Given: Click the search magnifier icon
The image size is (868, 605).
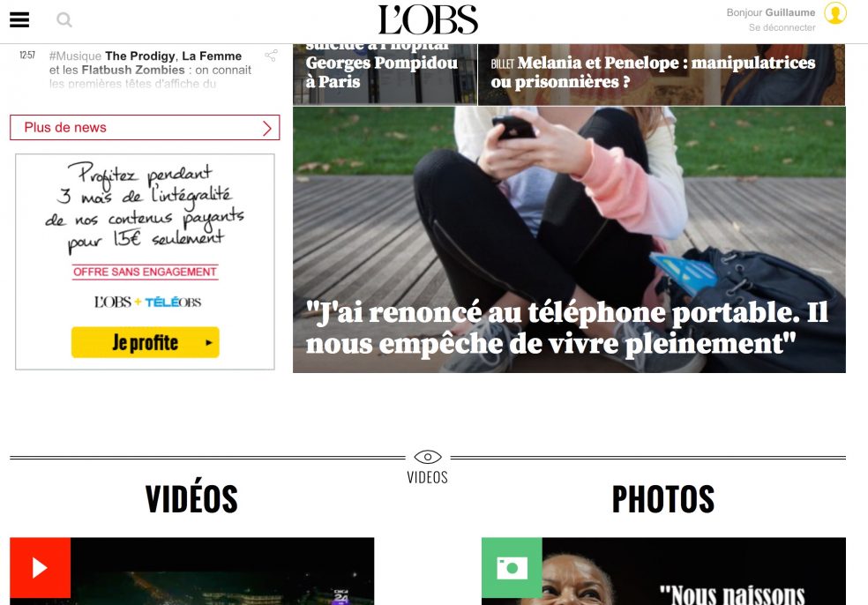Looking at the screenshot, I should [x=64, y=20].
